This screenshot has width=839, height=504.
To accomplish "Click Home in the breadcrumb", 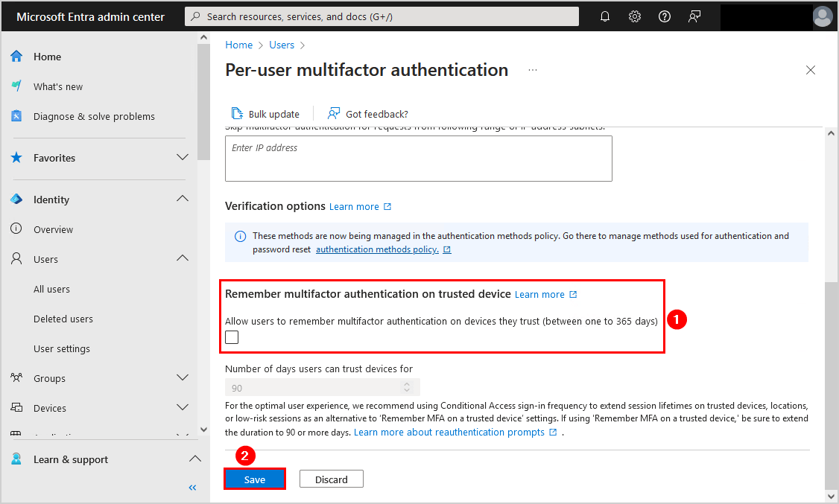I will pyautogui.click(x=238, y=45).
